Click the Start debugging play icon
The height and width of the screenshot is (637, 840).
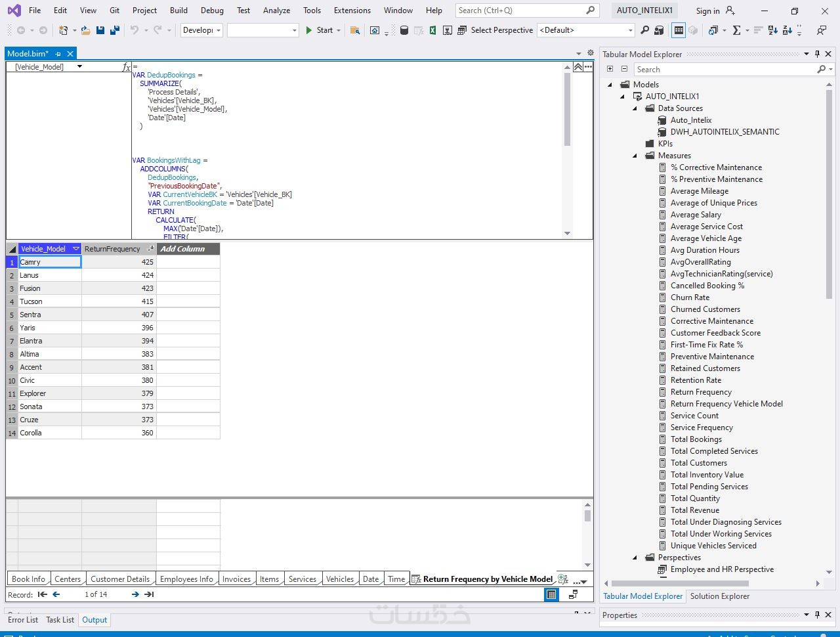coord(308,30)
